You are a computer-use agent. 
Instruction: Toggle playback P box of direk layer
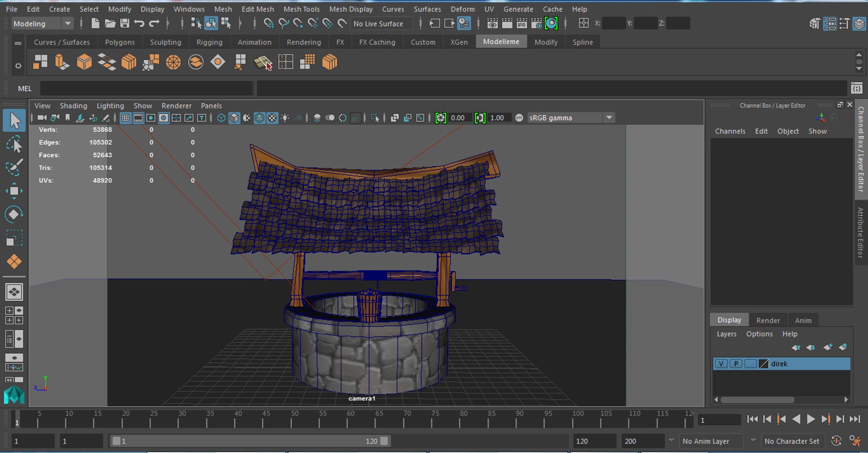click(x=736, y=363)
